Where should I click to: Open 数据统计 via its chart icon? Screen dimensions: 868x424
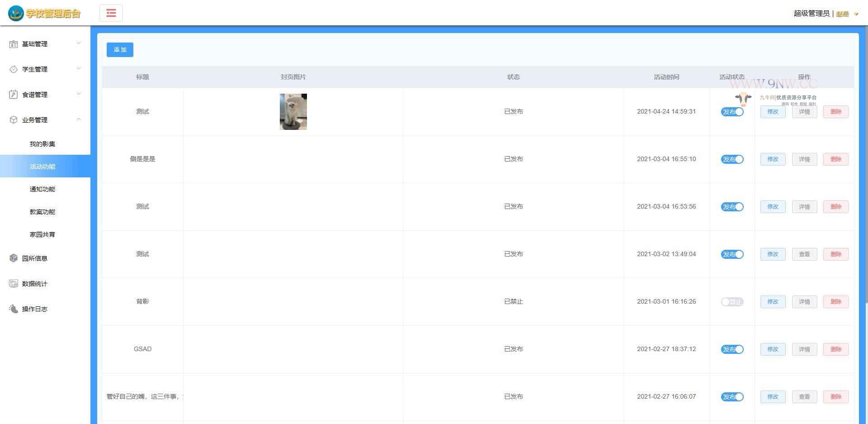click(x=14, y=284)
